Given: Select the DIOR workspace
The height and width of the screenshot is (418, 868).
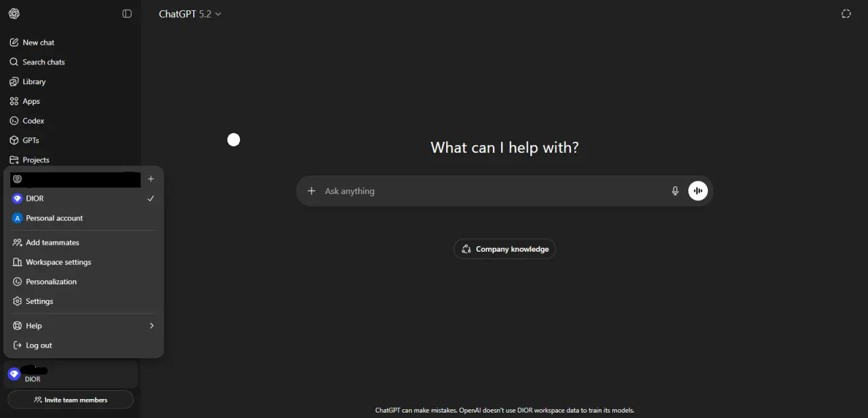Looking at the screenshot, I should [x=83, y=199].
